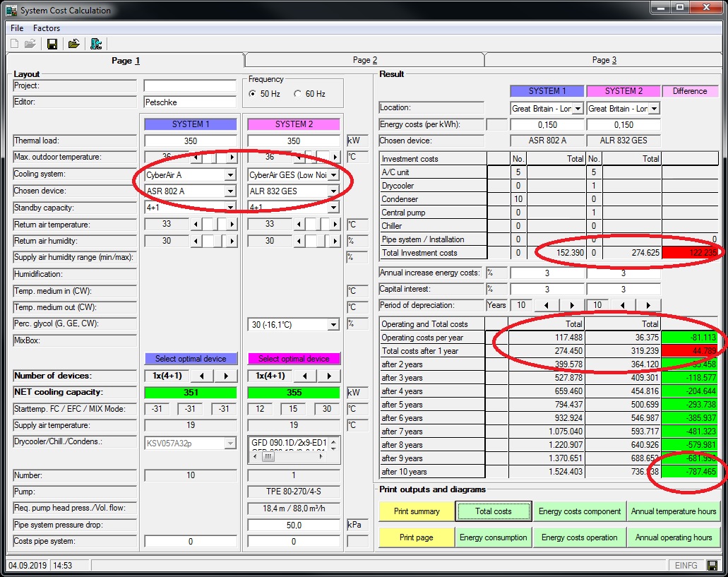Select the GFD 090.1D/2x9-ED1 drycooler list entry
The height and width of the screenshot is (577, 728).
pos(289,443)
